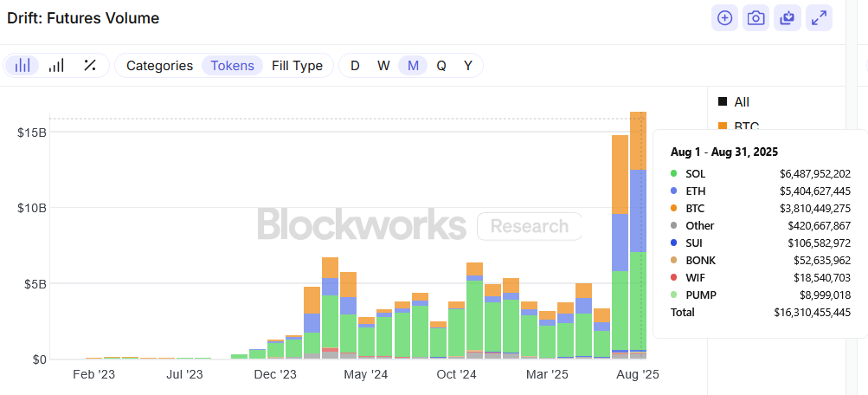This screenshot has width=868, height=395.
Task: Click the $10B y-axis label
Action: 32,208
